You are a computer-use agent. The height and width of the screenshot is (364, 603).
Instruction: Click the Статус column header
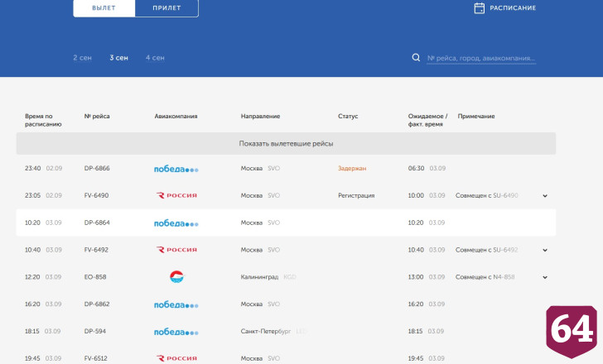tap(348, 116)
